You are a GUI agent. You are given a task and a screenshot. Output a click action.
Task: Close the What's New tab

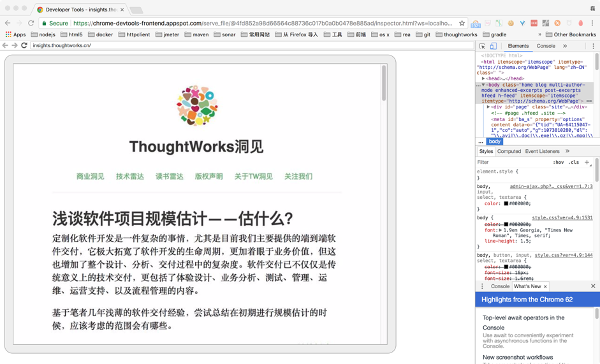click(545, 286)
